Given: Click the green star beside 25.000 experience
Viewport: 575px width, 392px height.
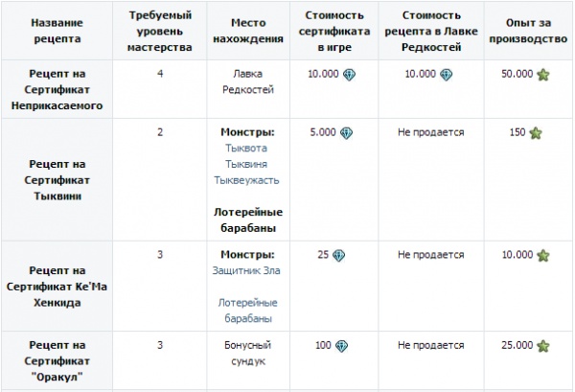Looking at the screenshot, I should tap(543, 346).
